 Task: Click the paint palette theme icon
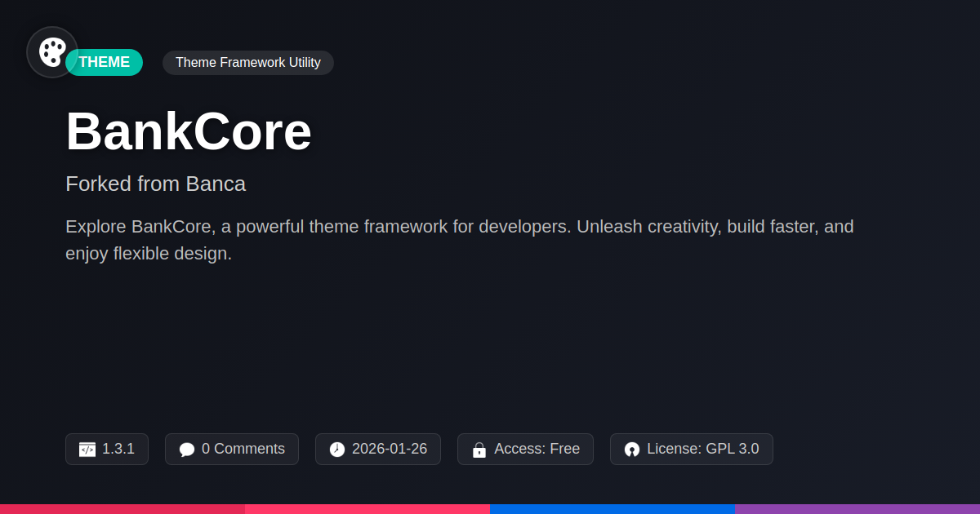pos(52,52)
